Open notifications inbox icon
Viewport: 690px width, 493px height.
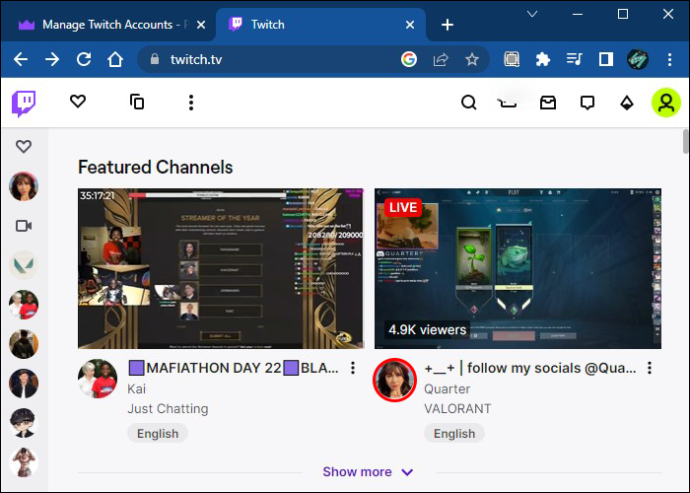[548, 103]
